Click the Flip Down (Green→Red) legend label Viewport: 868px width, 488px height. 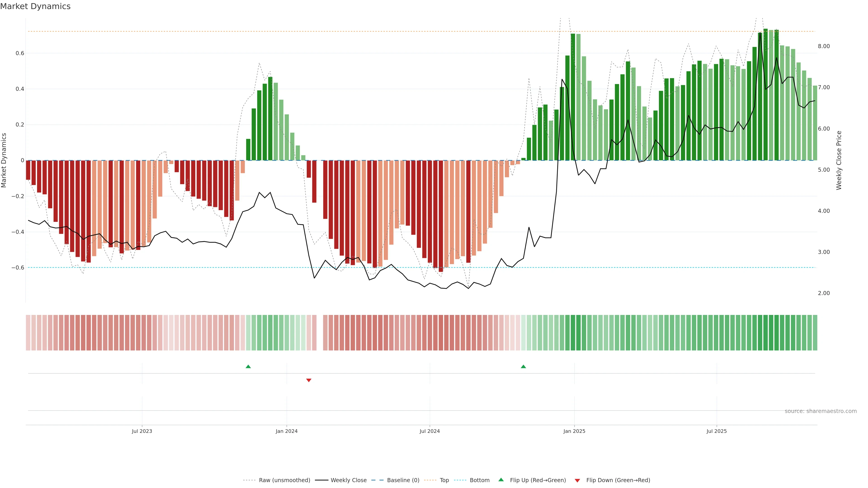click(618, 480)
